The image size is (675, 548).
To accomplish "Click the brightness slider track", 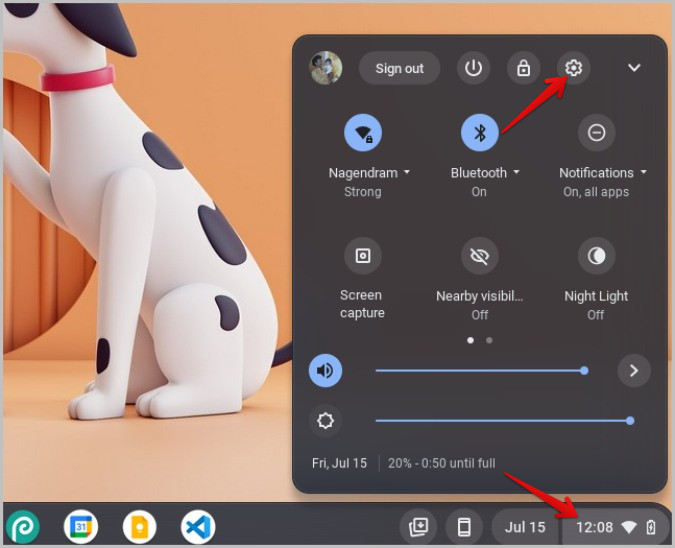I will (x=505, y=421).
